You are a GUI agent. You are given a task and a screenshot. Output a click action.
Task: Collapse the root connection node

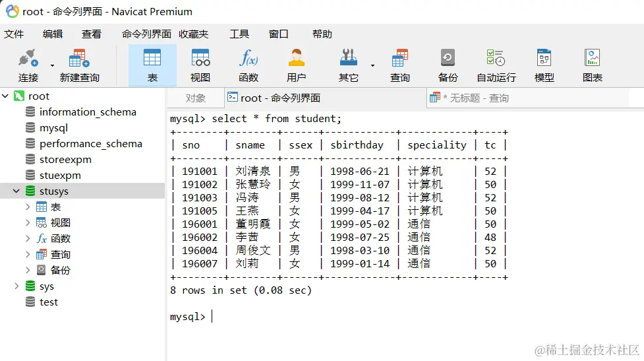point(5,96)
